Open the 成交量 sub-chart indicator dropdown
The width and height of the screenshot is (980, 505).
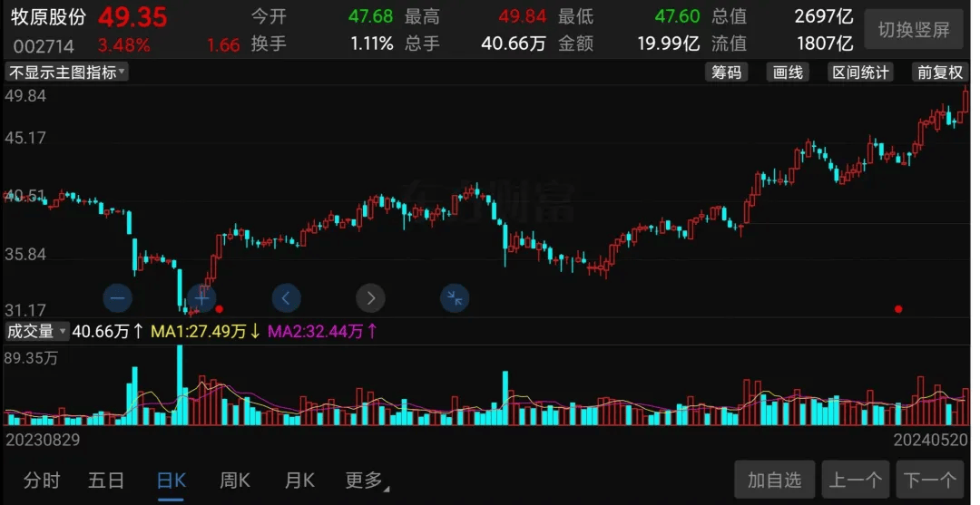coord(36,332)
